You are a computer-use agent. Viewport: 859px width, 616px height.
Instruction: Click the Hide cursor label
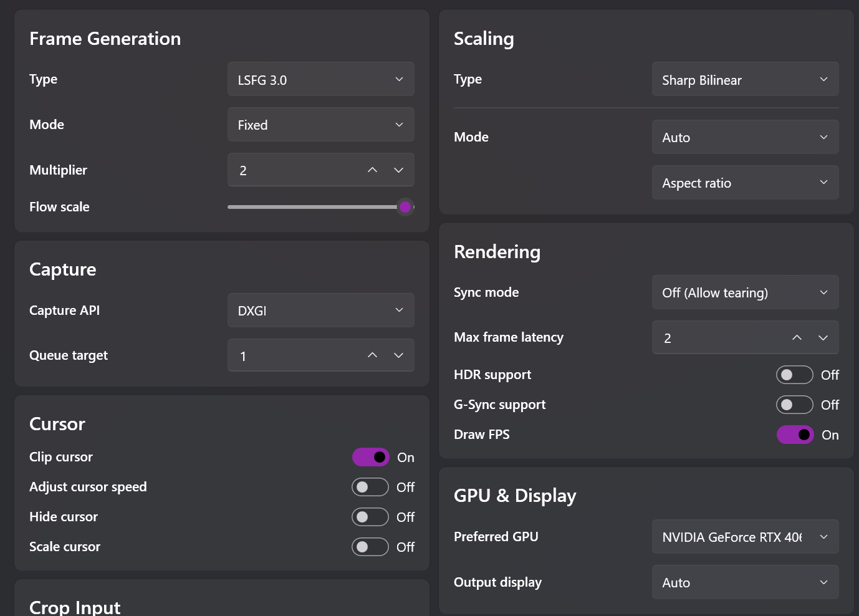pos(64,517)
